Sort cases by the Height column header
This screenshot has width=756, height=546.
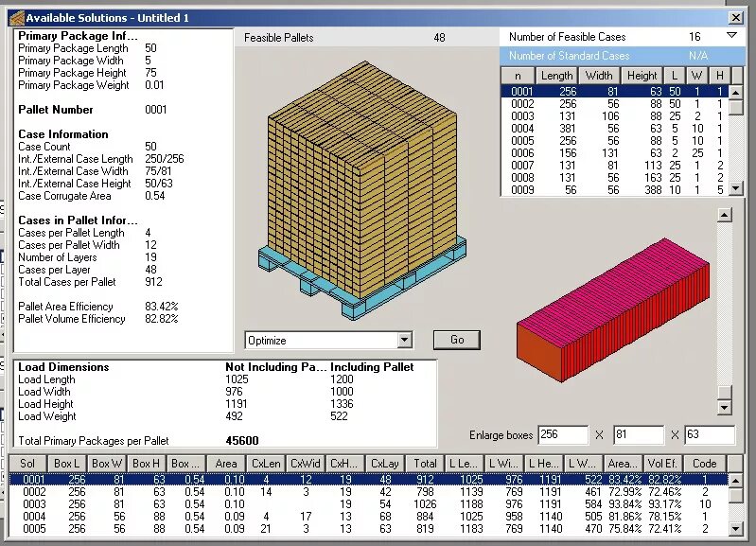(x=642, y=76)
